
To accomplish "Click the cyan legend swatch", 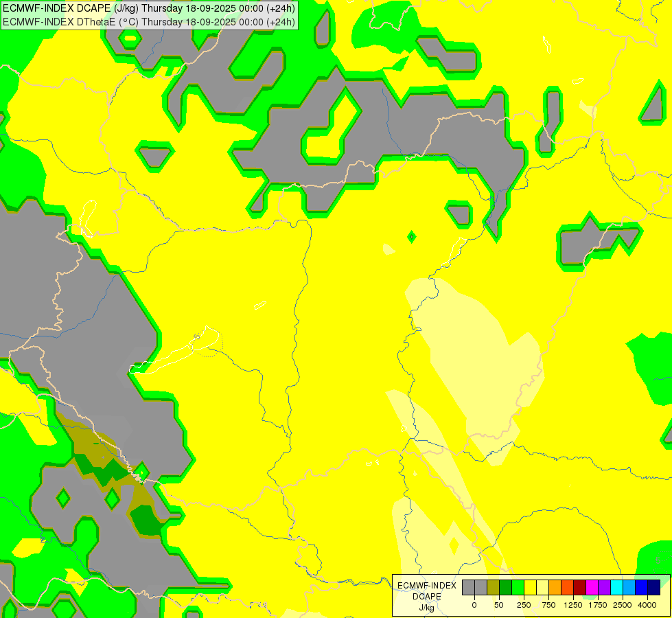I will point(616,587).
